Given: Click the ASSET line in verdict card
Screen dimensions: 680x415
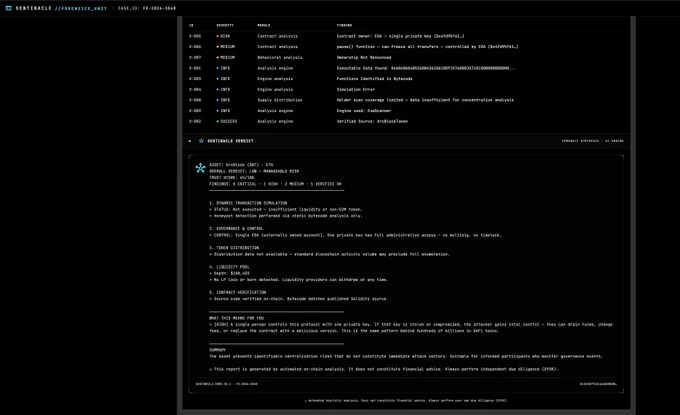Looking at the screenshot, I should (x=241, y=165).
